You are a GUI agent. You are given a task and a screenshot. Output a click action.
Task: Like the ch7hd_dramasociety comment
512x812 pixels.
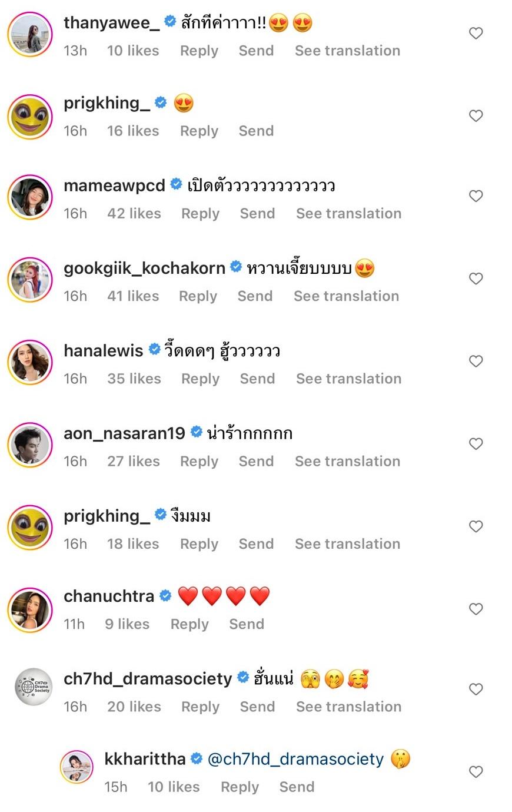pyautogui.click(x=476, y=690)
